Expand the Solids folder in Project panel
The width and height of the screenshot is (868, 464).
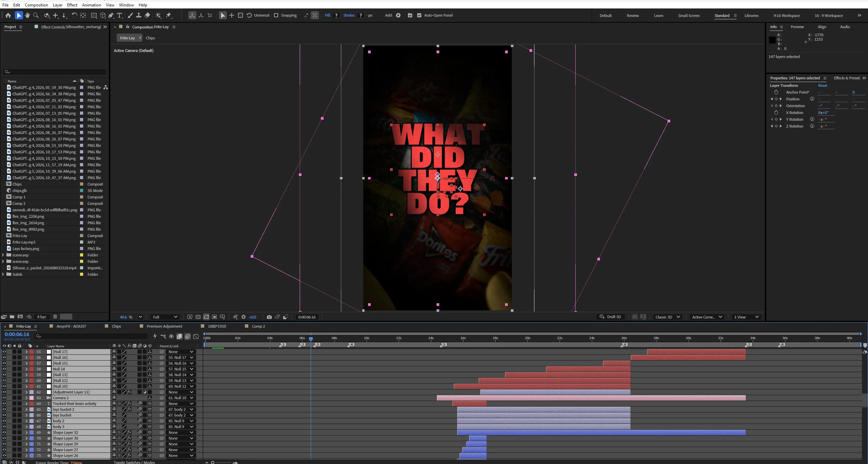3,274
